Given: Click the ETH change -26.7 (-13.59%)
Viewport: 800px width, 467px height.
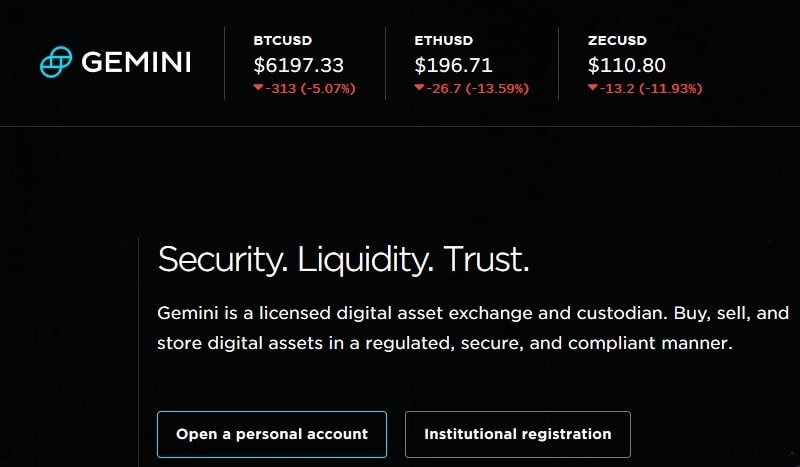Looking at the screenshot, I should 477,88.
